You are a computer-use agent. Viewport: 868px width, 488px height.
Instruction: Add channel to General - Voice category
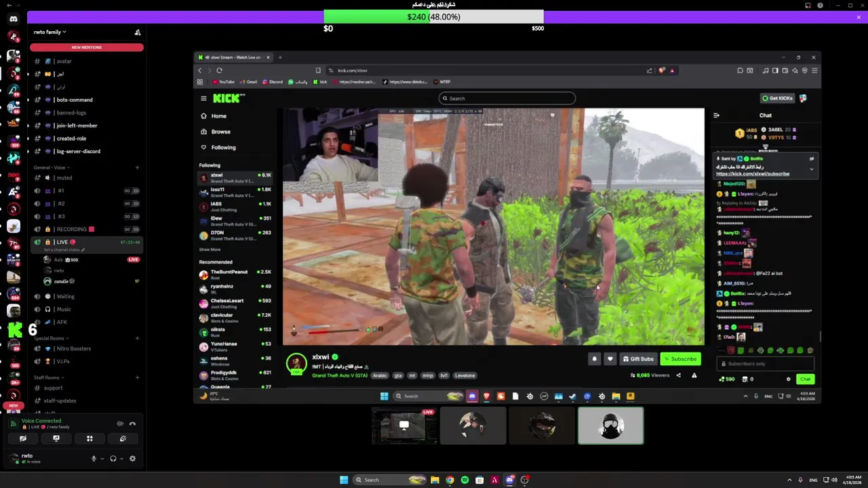(x=138, y=167)
